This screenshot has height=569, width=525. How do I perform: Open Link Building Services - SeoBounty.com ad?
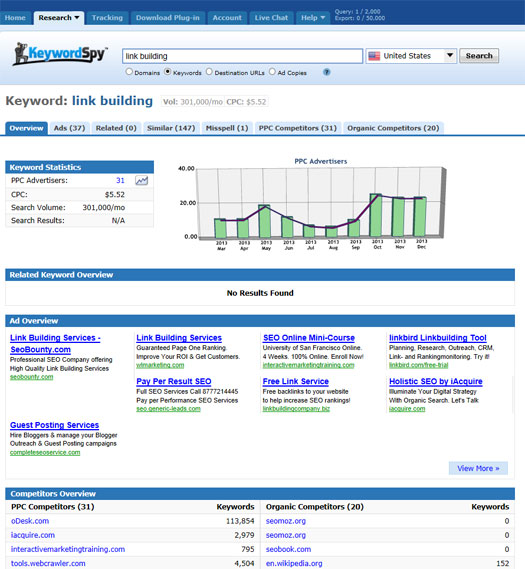pyautogui.click(x=55, y=344)
